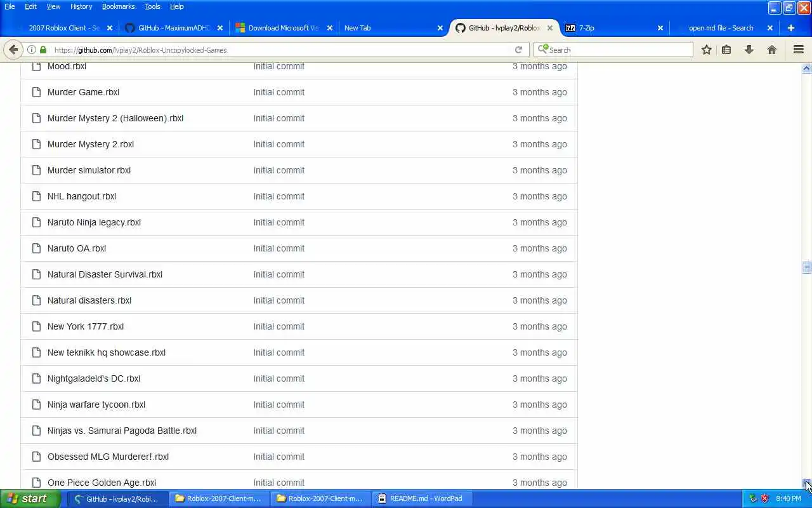The image size is (812, 508).
Task: Go to the Firefox home page icon
Action: [x=772, y=50]
